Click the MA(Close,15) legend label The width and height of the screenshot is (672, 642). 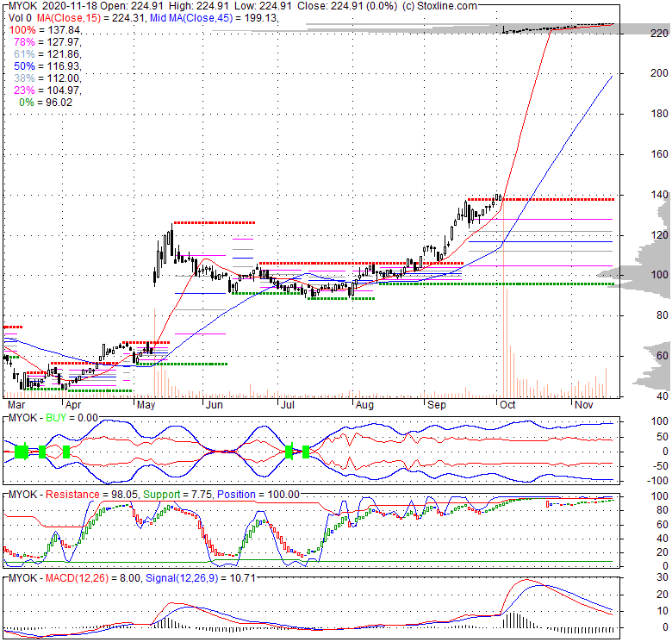click(69, 18)
